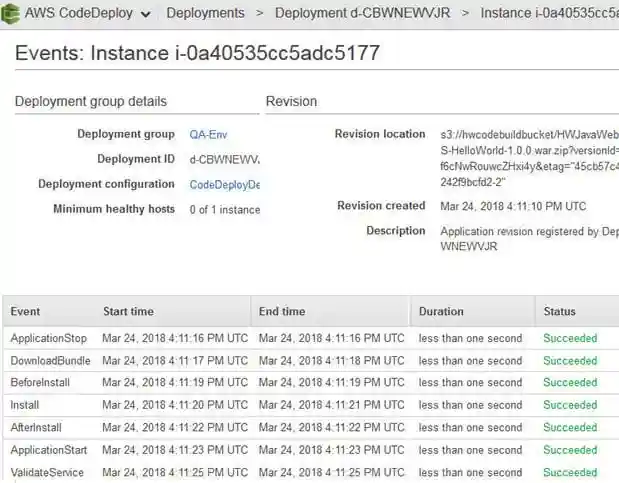Viewport: 619px width, 483px height.
Task: Click the ValidateService start time 4:11:25 PM
Action: pos(175,472)
